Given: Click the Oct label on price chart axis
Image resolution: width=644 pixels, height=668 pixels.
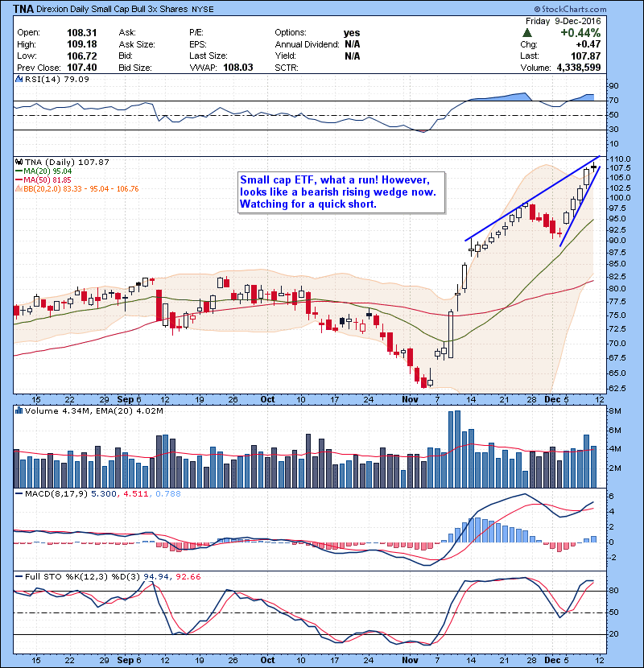Looking at the screenshot, I should coord(267,400).
